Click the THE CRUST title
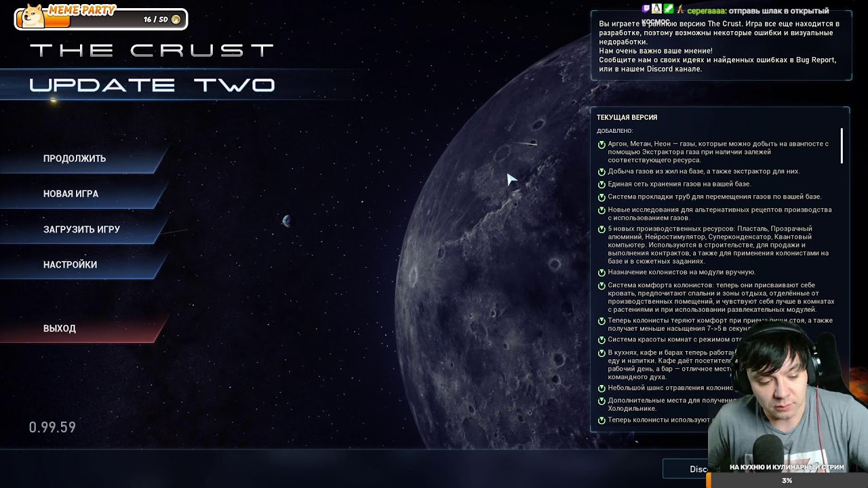 (x=152, y=51)
